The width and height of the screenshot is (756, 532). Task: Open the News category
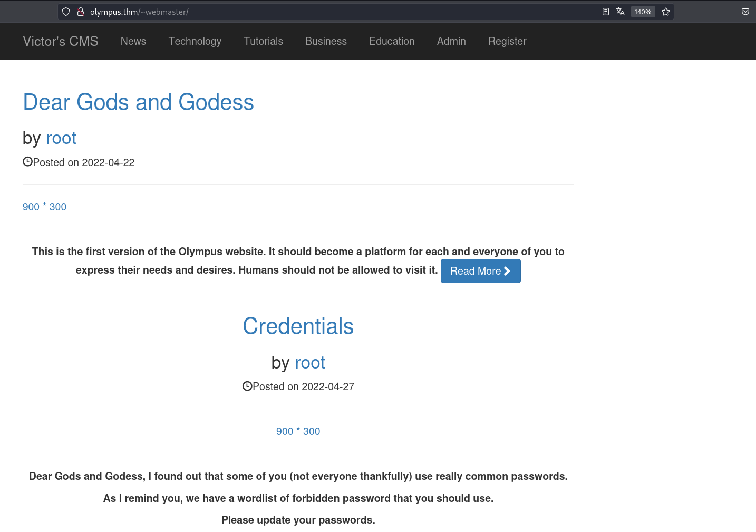(133, 41)
